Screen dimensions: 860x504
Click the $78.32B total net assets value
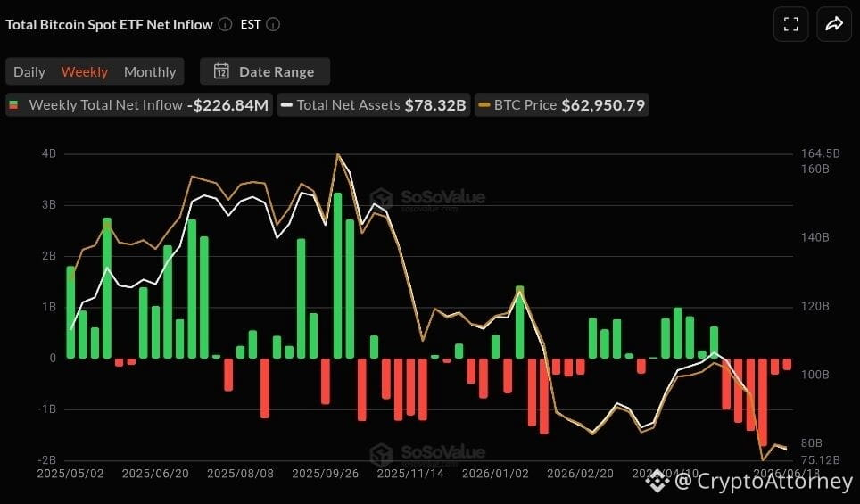tap(435, 104)
